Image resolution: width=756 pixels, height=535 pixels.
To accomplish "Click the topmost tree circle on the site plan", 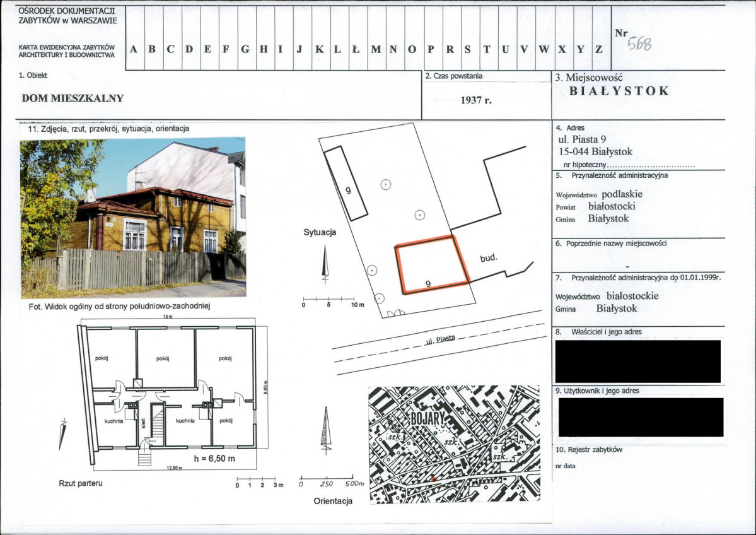I will [x=386, y=185].
